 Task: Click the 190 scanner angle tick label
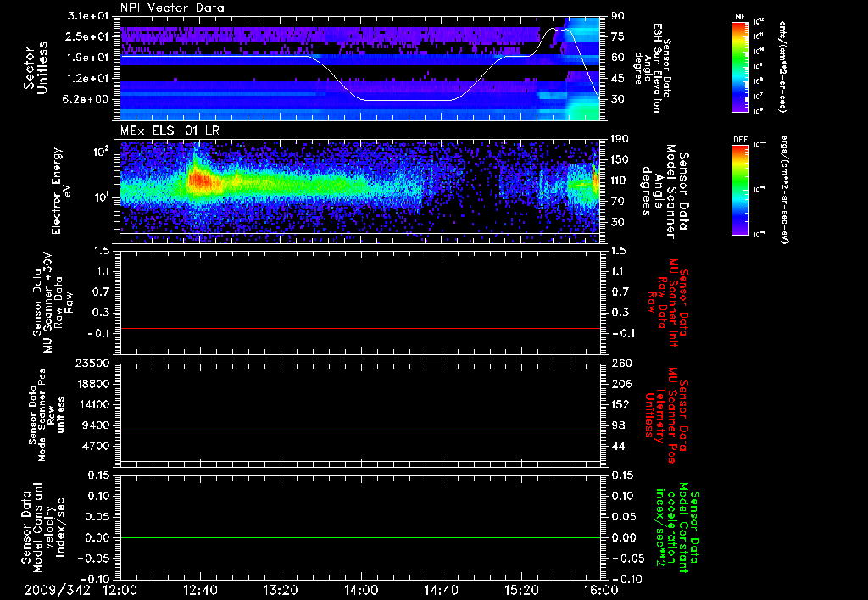[x=620, y=139]
